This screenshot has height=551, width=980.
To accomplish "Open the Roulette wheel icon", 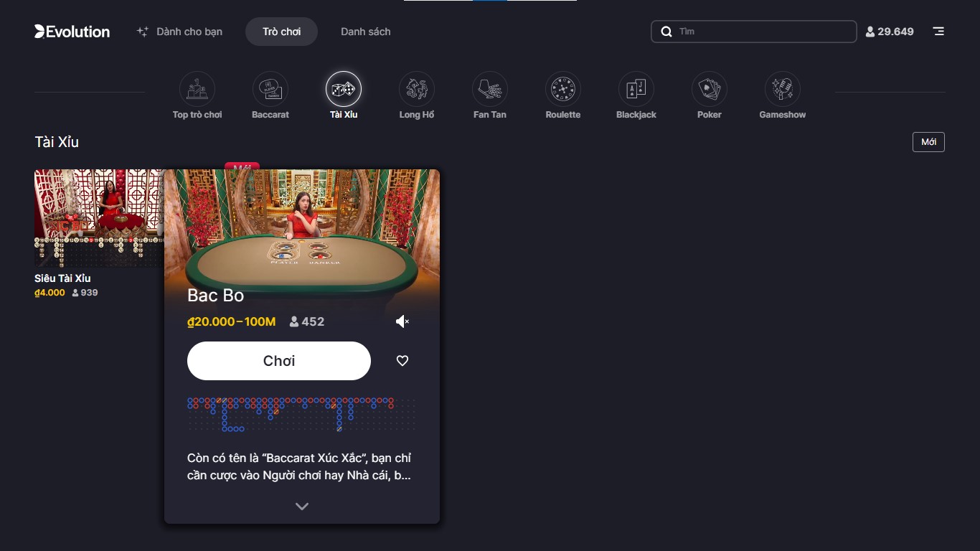I will point(563,90).
